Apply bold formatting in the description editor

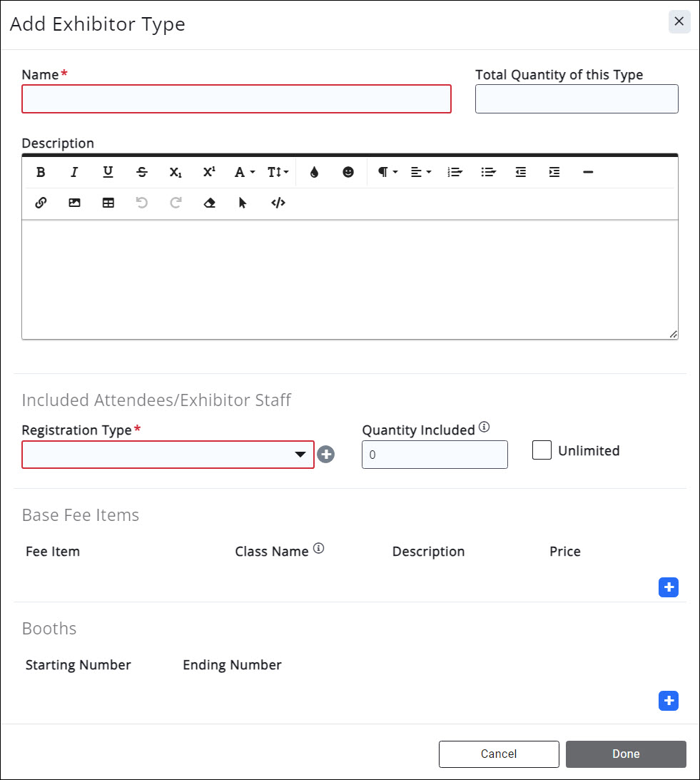pyautogui.click(x=41, y=172)
